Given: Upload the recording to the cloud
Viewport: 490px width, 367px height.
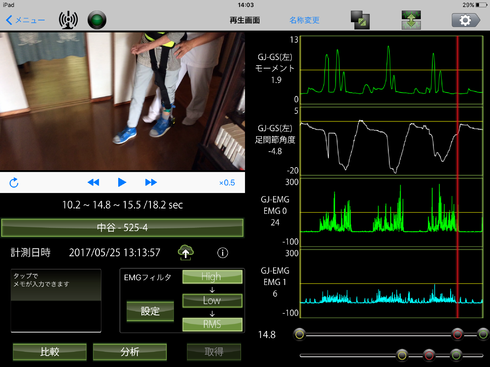Looking at the screenshot, I should tap(186, 252).
